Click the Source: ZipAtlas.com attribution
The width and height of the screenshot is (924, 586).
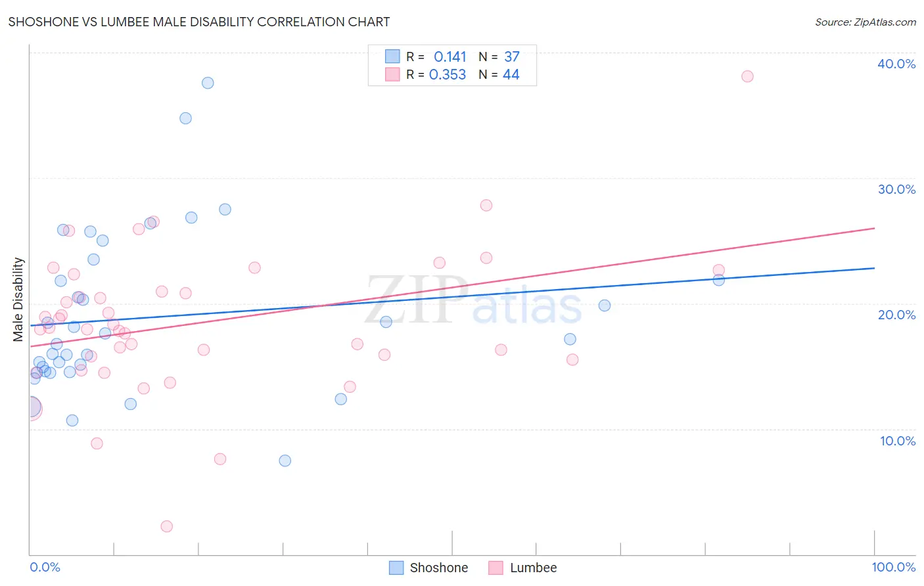tap(866, 22)
